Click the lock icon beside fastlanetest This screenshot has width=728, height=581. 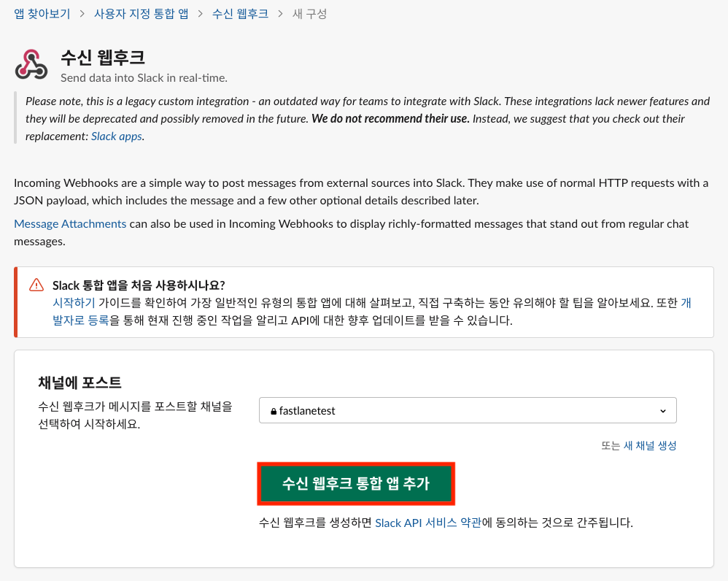[x=274, y=411]
